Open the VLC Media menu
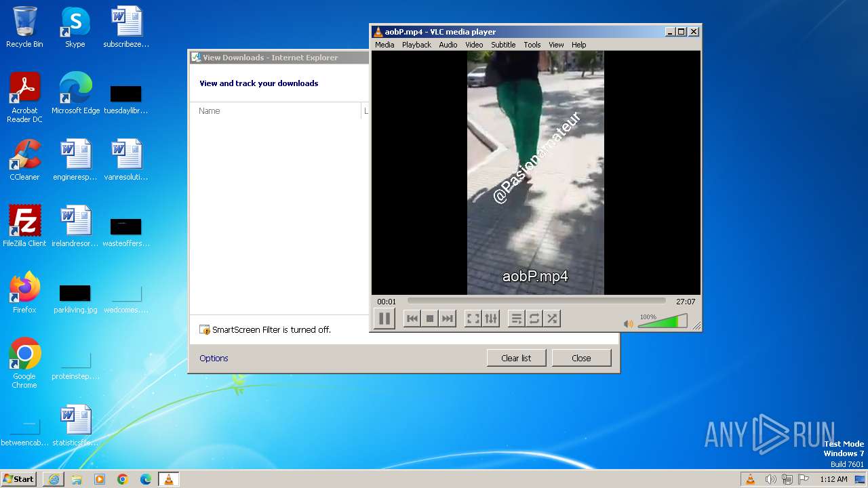The image size is (868, 488). tap(384, 45)
